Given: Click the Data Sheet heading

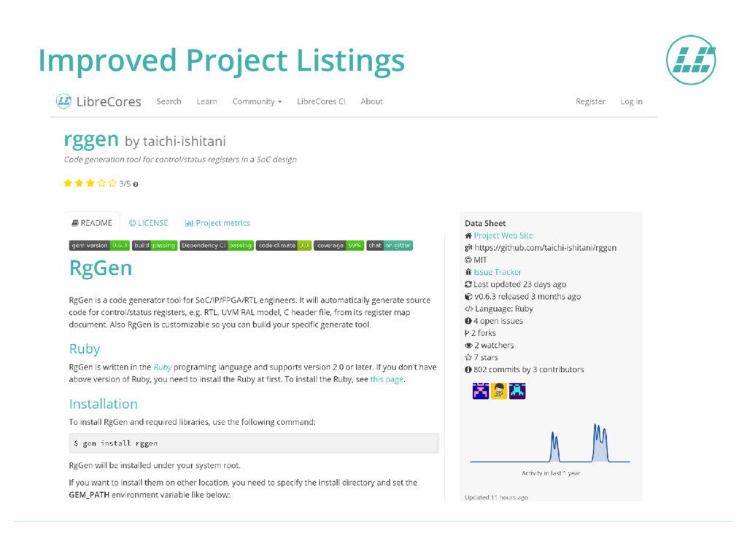Looking at the screenshot, I should click(x=485, y=223).
